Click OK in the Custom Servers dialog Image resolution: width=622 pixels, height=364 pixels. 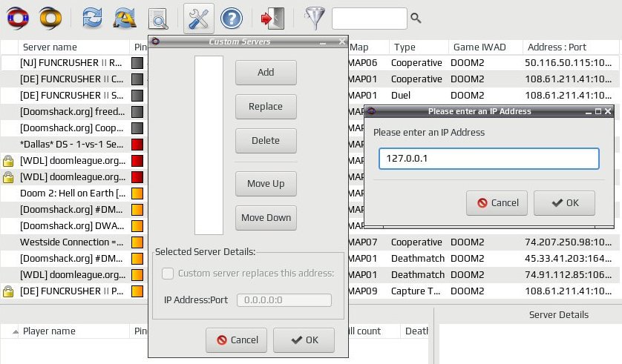click(304, 340)
